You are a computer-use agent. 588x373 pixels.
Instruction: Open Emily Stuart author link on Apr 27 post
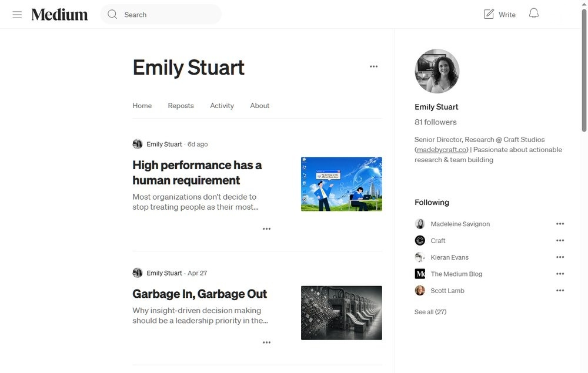click(x=164, y=273)
